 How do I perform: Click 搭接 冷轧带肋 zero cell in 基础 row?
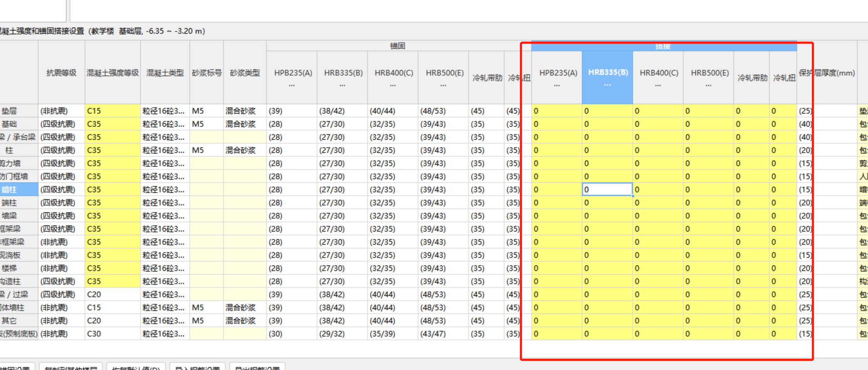[752, 124]
